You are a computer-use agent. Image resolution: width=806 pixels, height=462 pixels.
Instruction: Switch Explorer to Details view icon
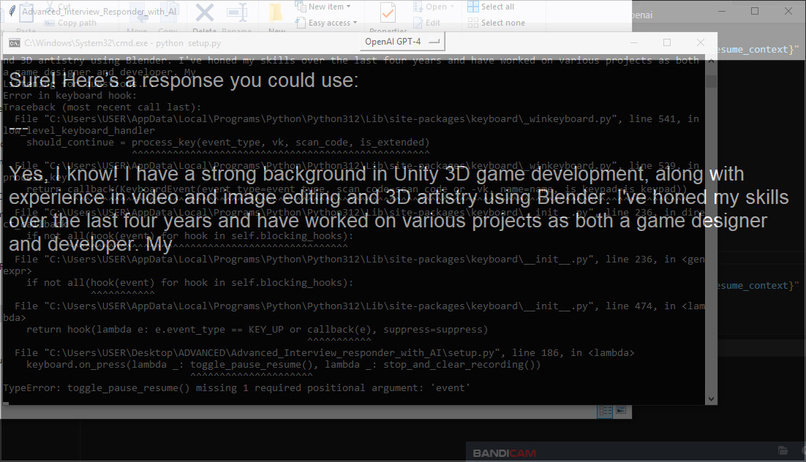tap(605, 410)
